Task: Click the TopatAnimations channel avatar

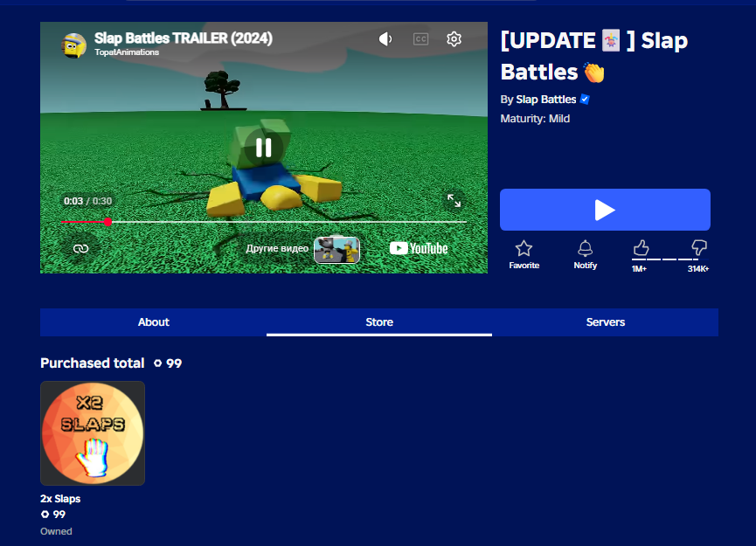Action: 73,45
